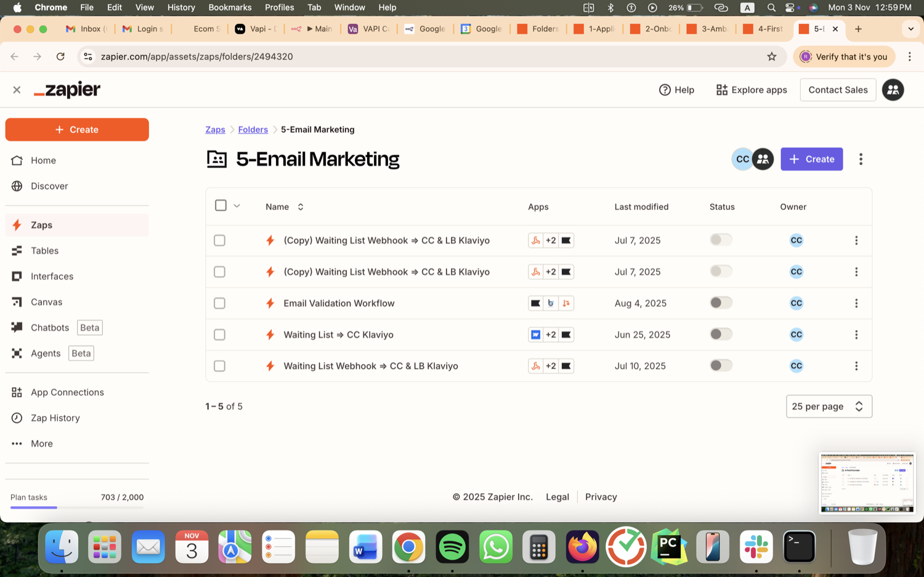
Task: Open Legal footer link
Action: (x=557, y=497)
